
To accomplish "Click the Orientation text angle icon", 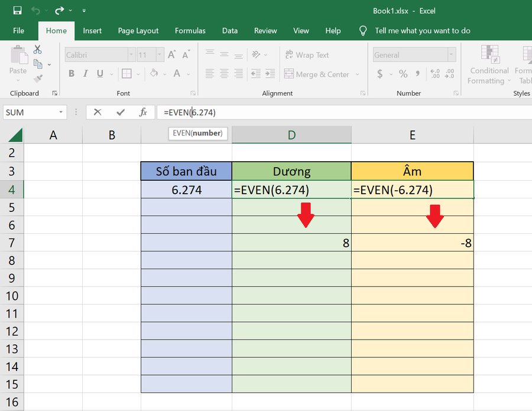I will point(256,54).
